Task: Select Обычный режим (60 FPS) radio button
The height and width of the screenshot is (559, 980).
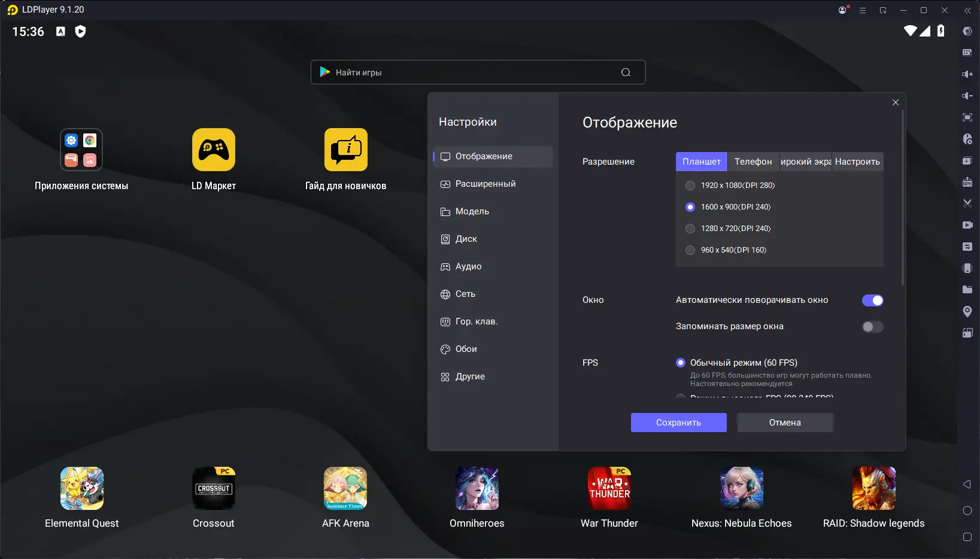Action: pos(681,363)
